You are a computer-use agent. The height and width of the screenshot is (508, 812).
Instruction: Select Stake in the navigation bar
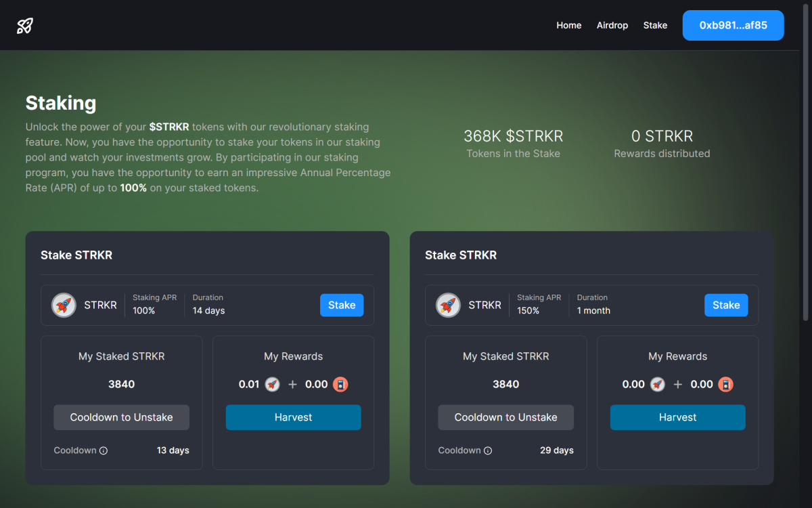655,25
